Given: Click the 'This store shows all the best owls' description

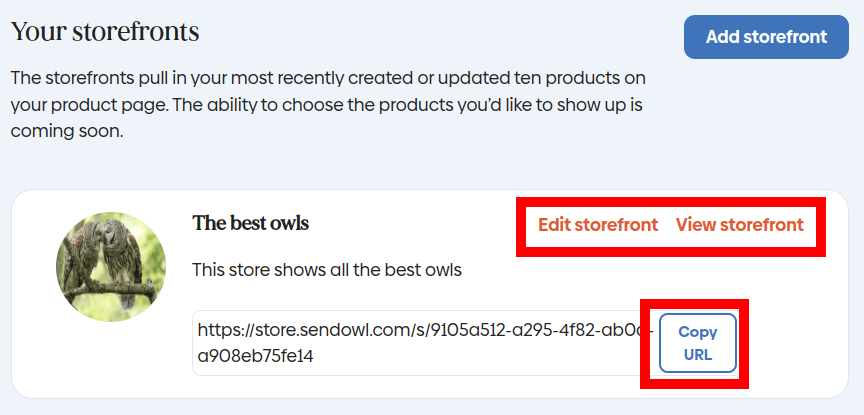Looking at the screenshot, I should [x=326, y=270].
